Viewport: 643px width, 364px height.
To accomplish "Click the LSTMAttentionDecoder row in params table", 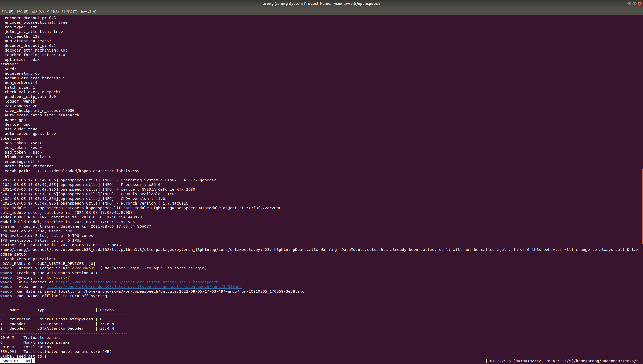I will [60, 328].
